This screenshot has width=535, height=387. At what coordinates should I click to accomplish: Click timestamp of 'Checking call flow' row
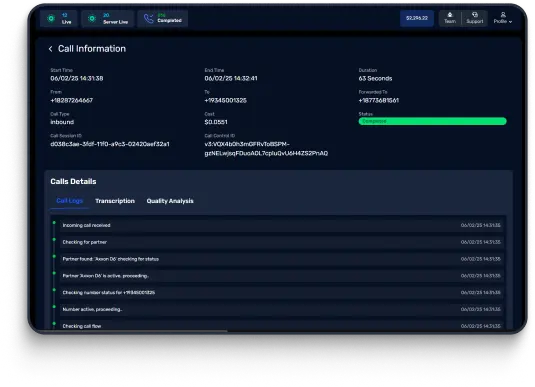pyautogui.click(x=480, y=326)
